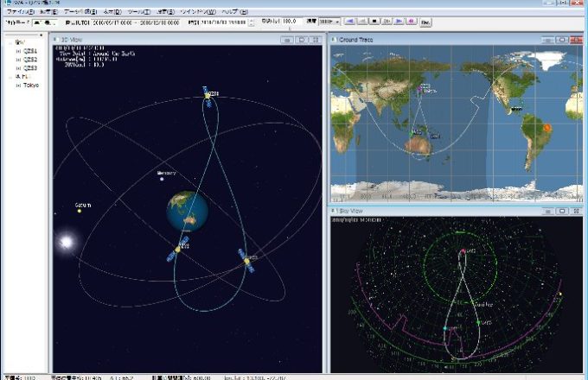588x380 pixels.
Task: Open the ファイル(F) menu
Action: click(17, 11)
